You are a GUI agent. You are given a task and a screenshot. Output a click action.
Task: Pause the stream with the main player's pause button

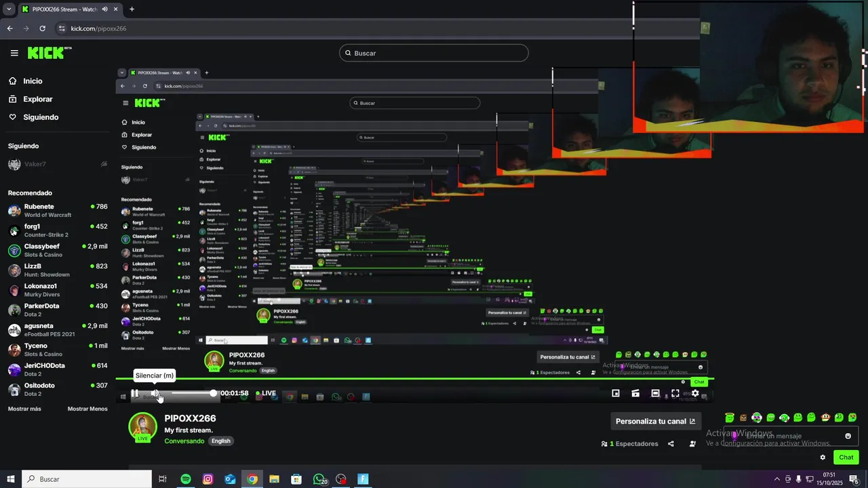point(135,393)
